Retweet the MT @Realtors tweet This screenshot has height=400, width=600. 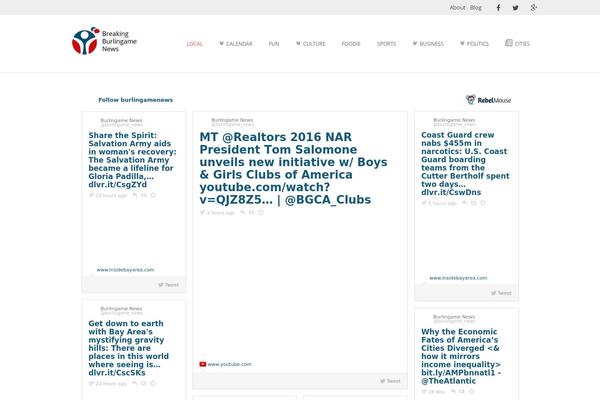click(x=251, y=212)
